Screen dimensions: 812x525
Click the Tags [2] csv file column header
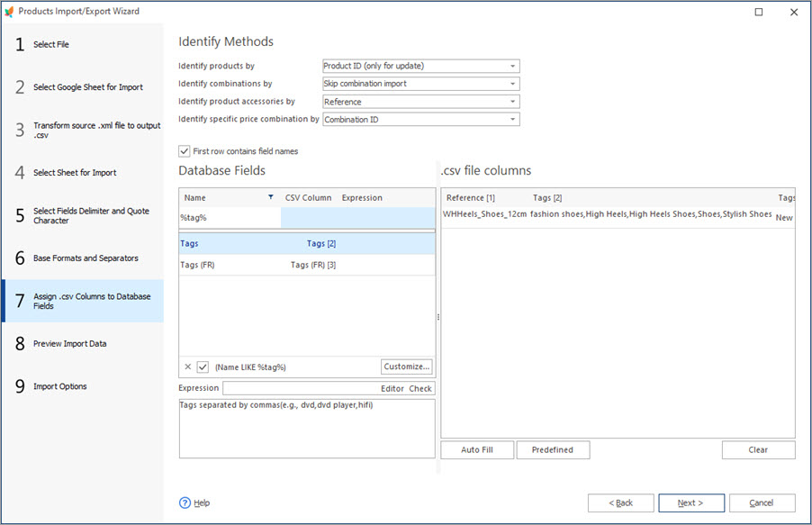click(x=547, y=197)
